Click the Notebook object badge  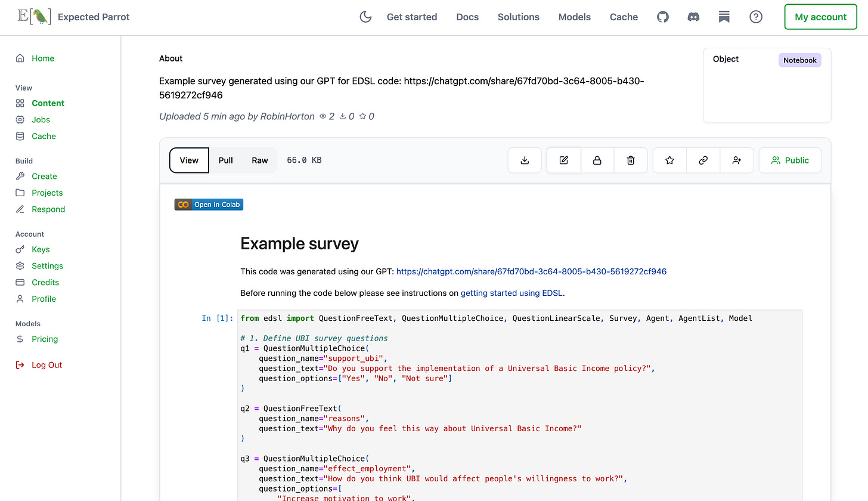(800, 60)
